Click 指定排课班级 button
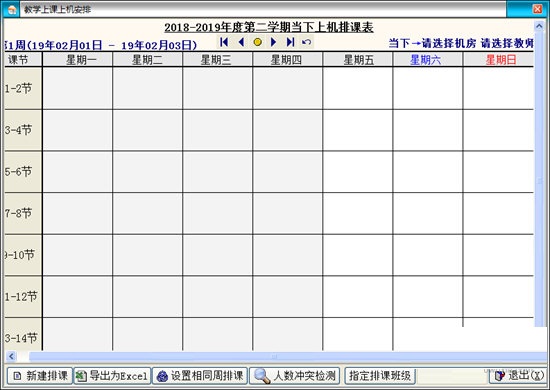This screenshot has width=550, height=390. pyautogui.click(x=380, y=376)
